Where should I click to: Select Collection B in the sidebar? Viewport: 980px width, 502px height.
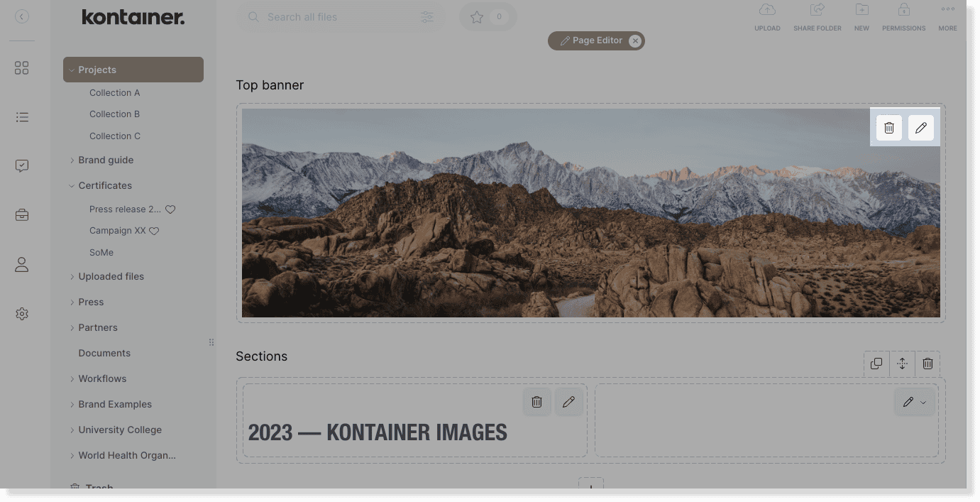[x=114, y=114]
